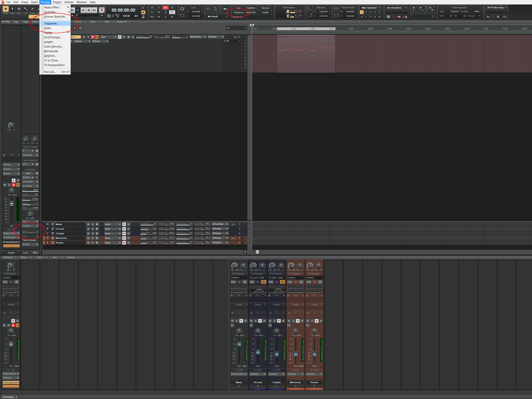Select the Move tool

click(19, 9)
